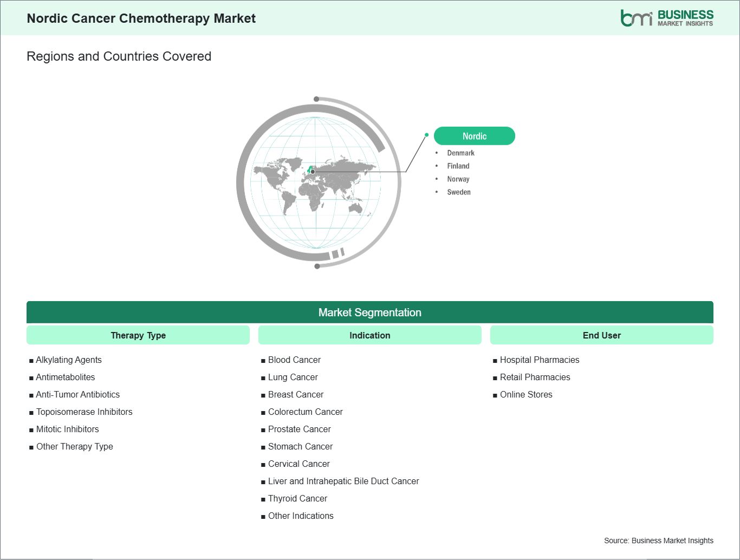Image resolution: width=740 pixels, height=560 pixels.
Task: Choose Alkylating Agents item
Action: (x=68, y=360)
